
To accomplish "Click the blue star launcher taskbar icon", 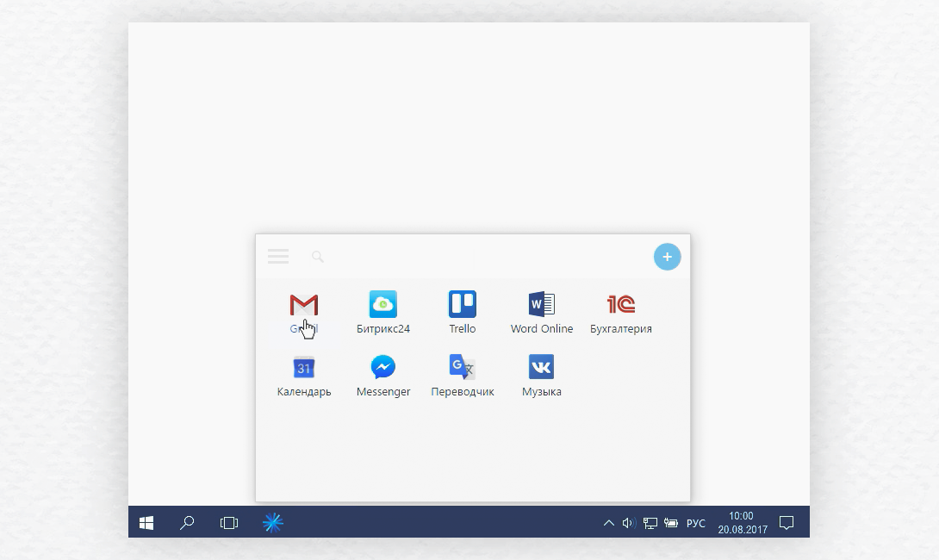I will tap(272, 523).
